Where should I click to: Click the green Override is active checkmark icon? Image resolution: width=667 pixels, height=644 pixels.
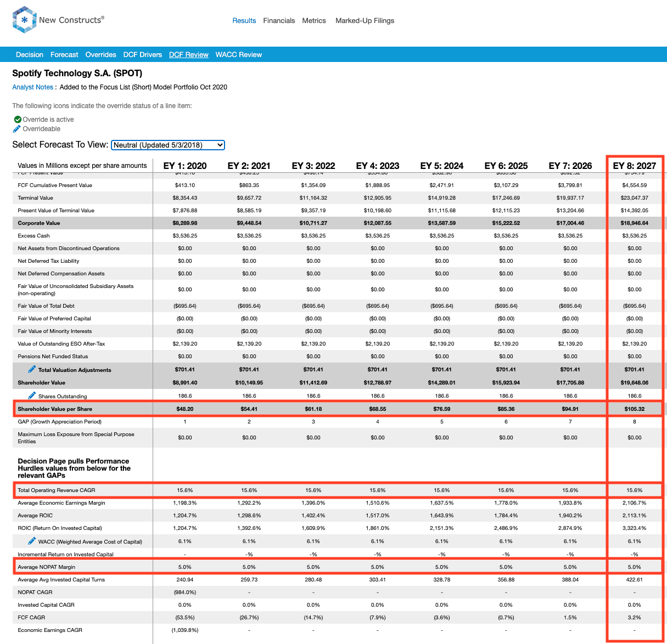tap(18, 119)
